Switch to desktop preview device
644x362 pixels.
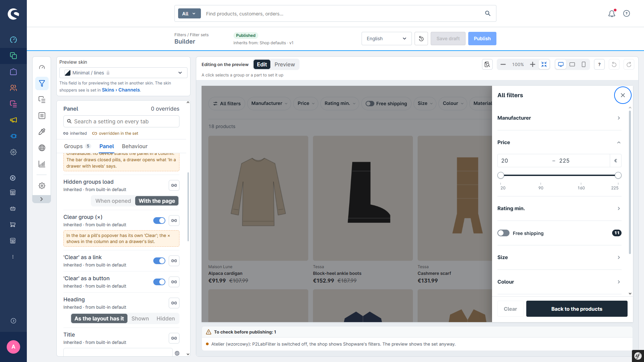tap(561, 64)
